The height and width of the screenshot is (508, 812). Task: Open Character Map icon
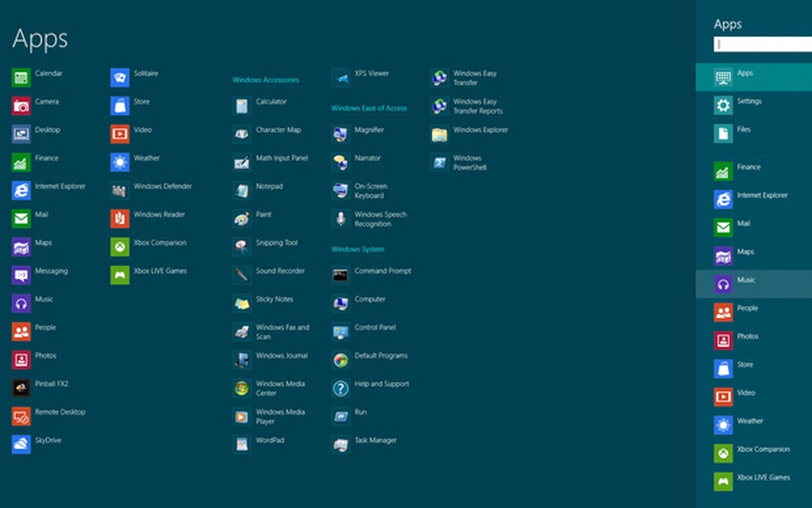pos(242,134)
